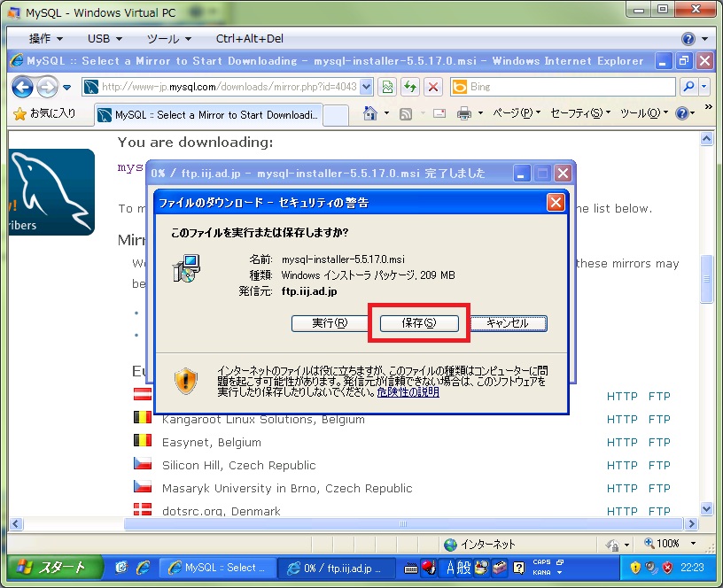This screenshot has height=588, width=723.
Task: Click the Virtual PC help icon
Action: click(x=688, y=39)
